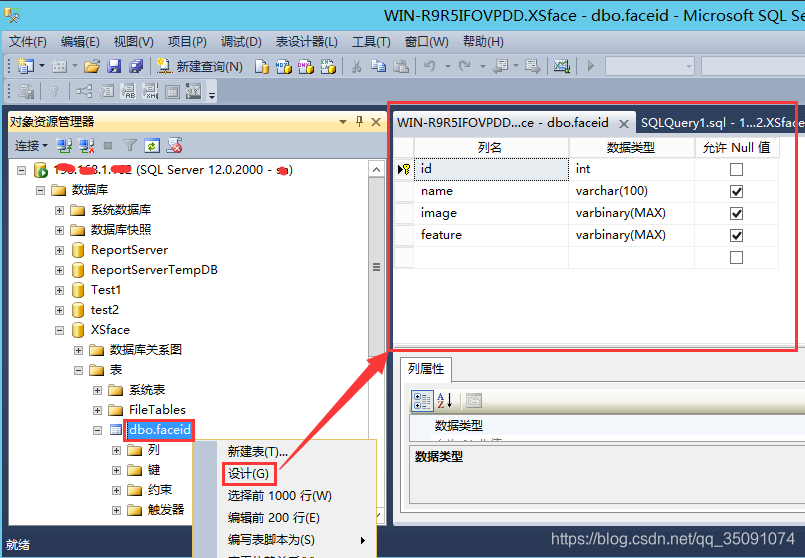Toggle Allow Null checkbox for image row

point(736,214)
